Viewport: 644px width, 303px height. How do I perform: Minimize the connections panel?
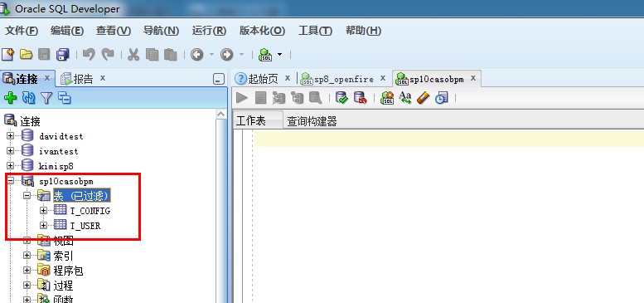[219, 79]
